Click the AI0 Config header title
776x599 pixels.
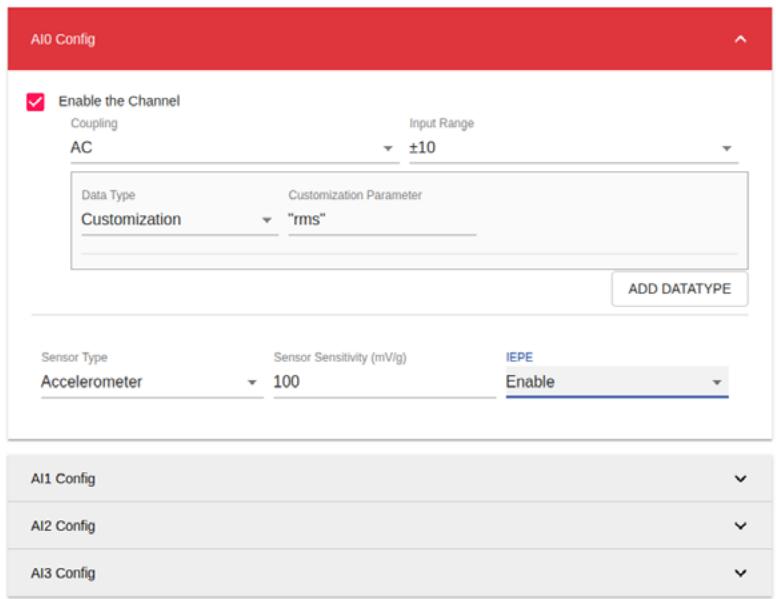click(63, 39)
